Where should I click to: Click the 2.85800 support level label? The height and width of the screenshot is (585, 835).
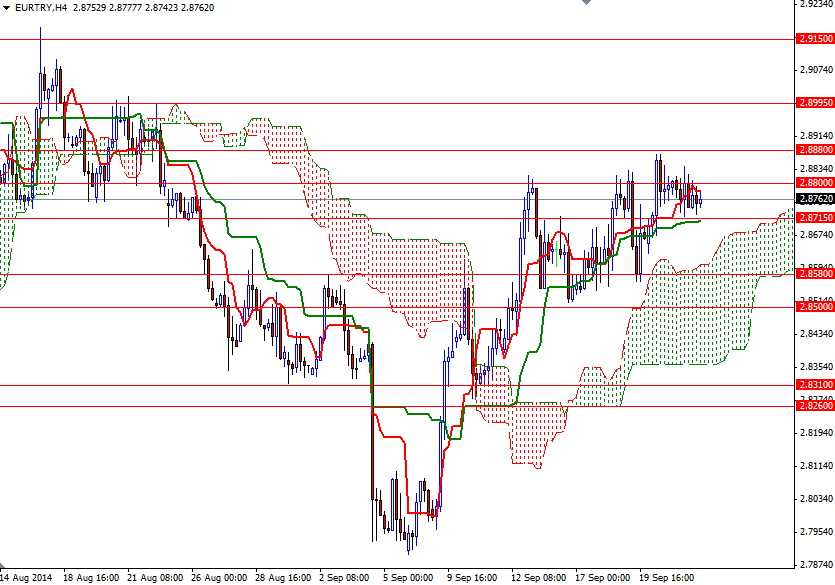coord(812,274)
